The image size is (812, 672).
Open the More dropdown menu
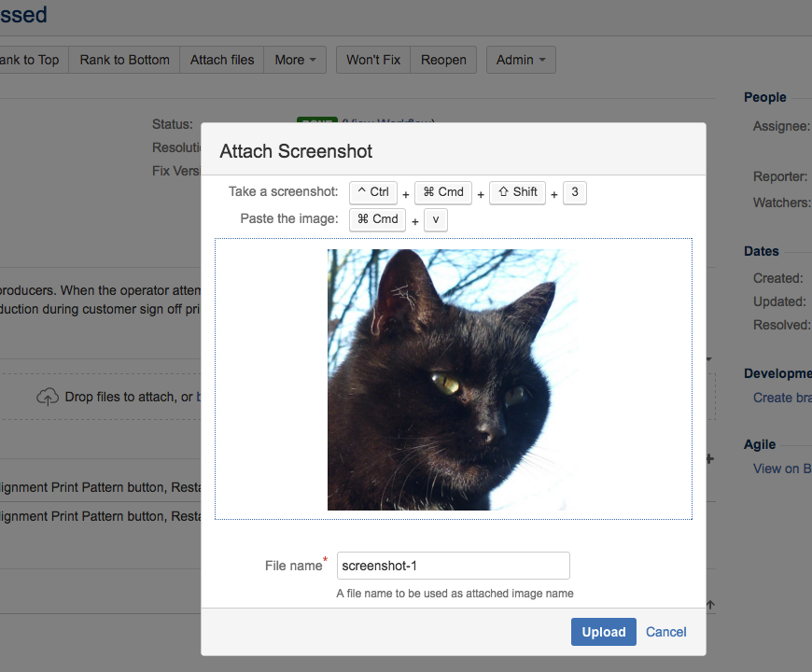tap(295, 60)
